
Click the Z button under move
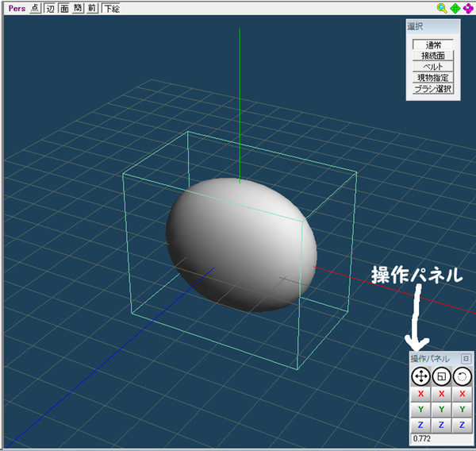coord(420,425)
